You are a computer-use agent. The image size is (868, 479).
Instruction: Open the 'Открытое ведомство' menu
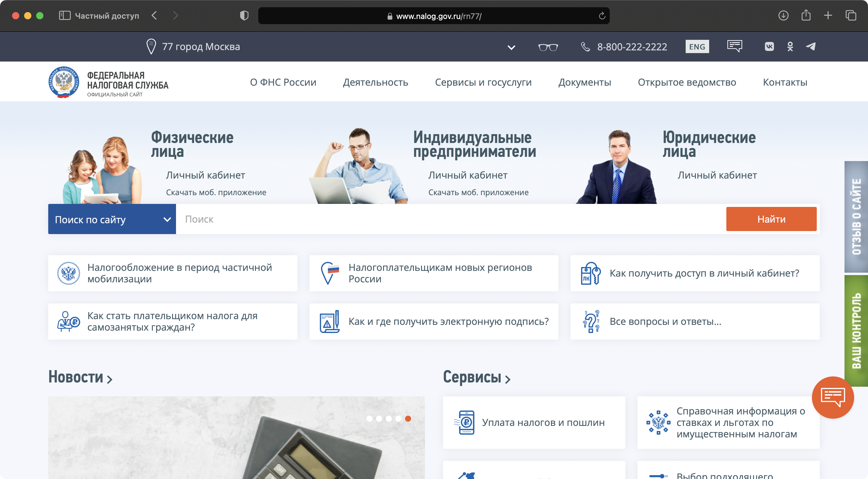(687, 82)
